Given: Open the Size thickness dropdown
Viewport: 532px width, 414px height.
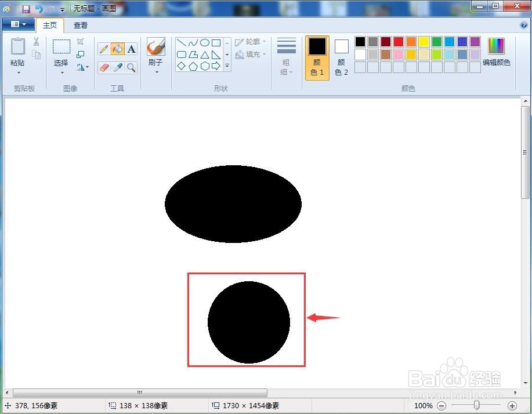Looking at the screenshot, I should click(x=287, y=56).
